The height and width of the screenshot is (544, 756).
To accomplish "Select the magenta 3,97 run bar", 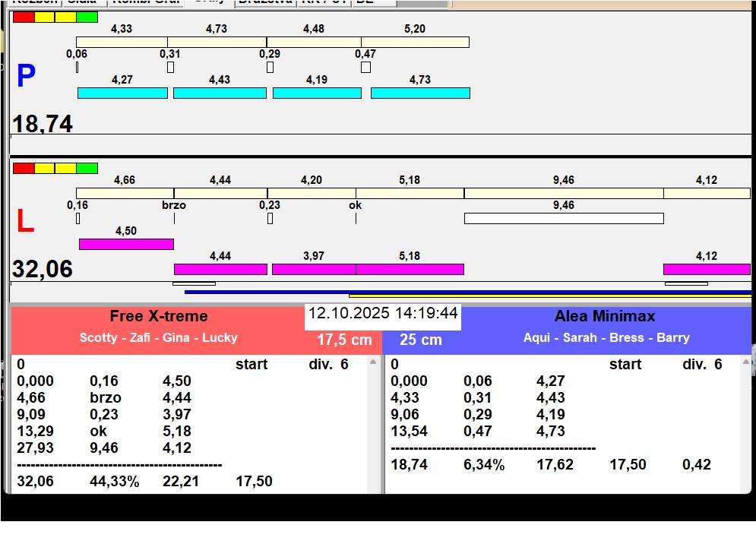I will [314, 269].
